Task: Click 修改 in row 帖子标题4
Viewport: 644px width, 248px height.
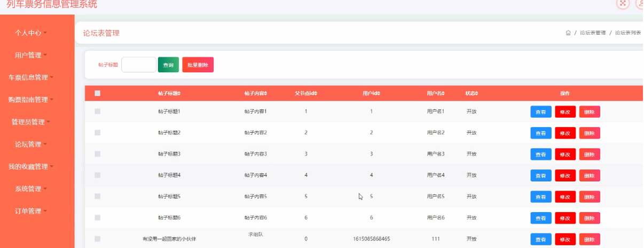Action: pos(566,175)
